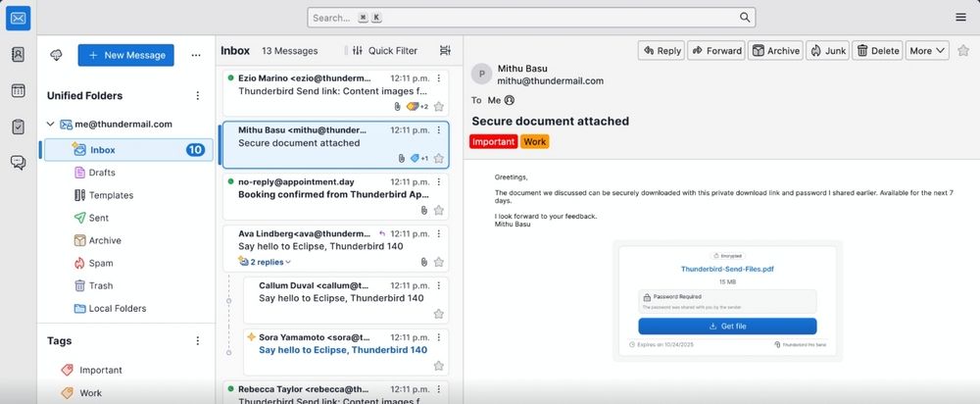Click the contact icon next to Me
The width and height of the screenshot is (980, 404).
[x=510, y=100]
